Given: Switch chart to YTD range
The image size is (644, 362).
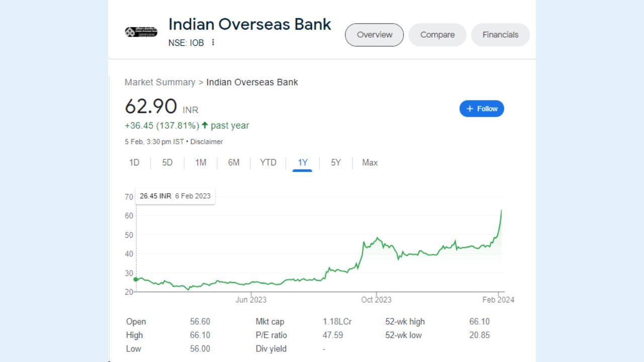Looking at the screenshot, I should pyautogui.click(x=268, y=162).
